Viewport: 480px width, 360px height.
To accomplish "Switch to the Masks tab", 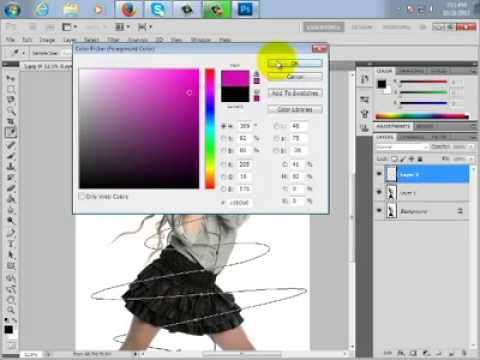I will pyautogui.click(x=425, y=126).
